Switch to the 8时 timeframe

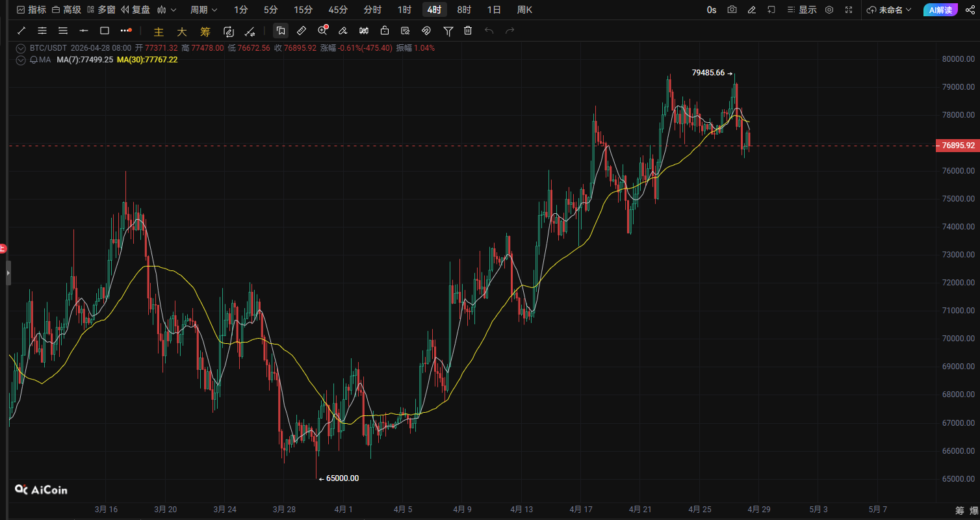click(x=464, y=10)
